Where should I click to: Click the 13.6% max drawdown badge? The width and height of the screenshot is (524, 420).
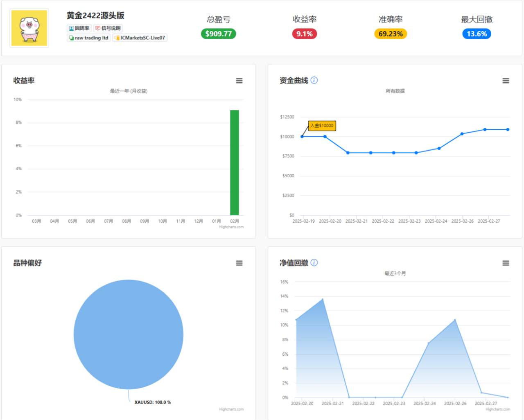click(477, 34)
